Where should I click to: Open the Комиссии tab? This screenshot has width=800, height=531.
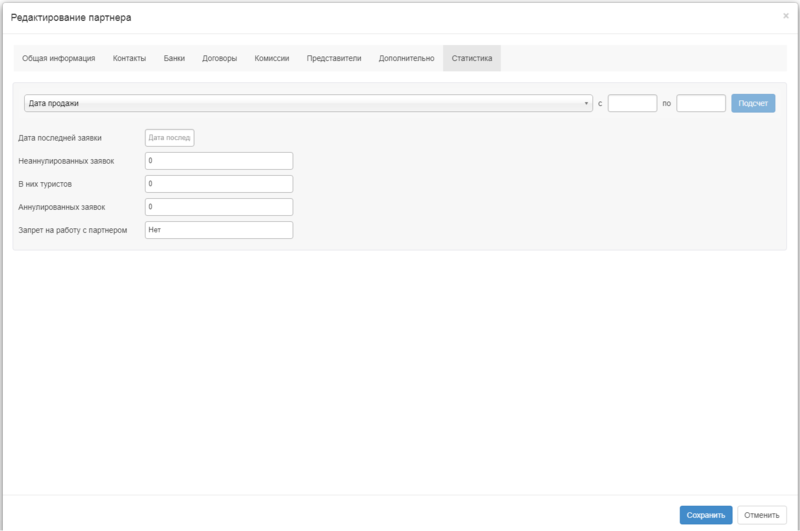(x=272, y=58)
